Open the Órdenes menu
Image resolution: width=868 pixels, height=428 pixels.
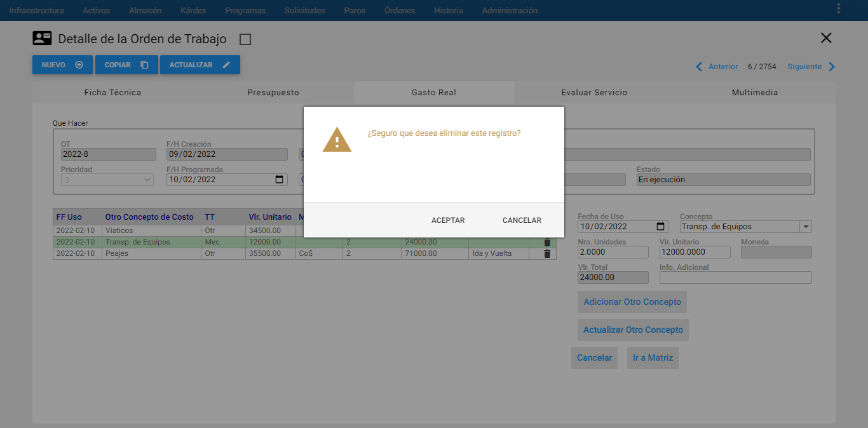click(400, 10)
